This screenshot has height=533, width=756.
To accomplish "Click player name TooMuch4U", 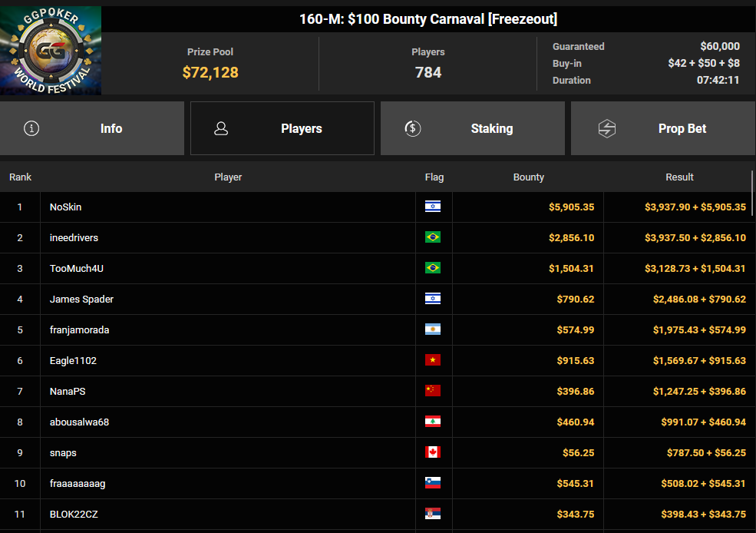I will [77, 268].
